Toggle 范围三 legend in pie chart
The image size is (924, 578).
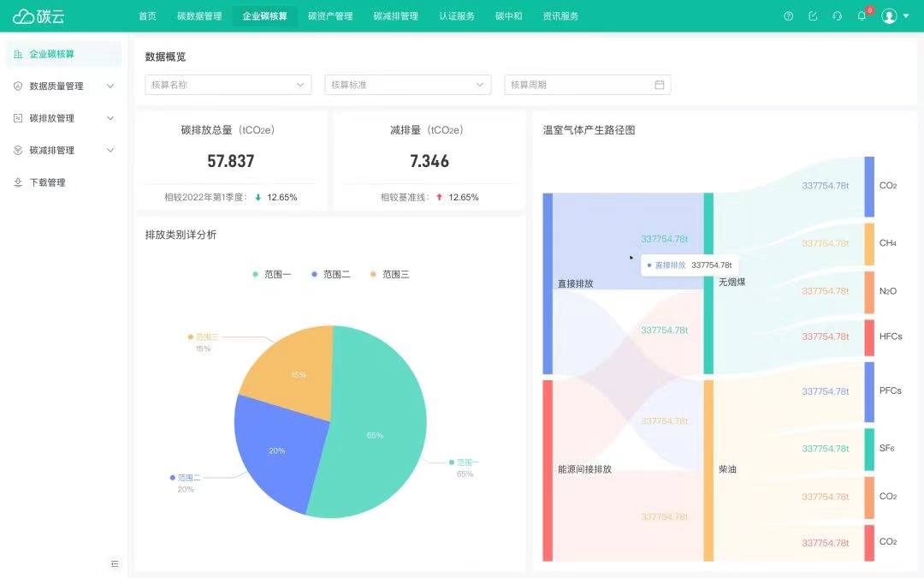(x=389, y=274)
